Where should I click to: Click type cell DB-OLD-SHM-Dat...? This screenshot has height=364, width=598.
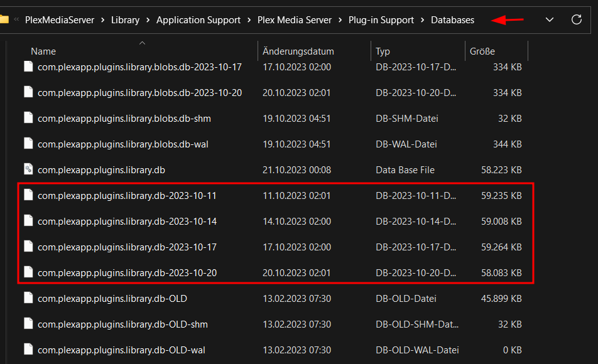pyautogui.click(x=417, y=324)
